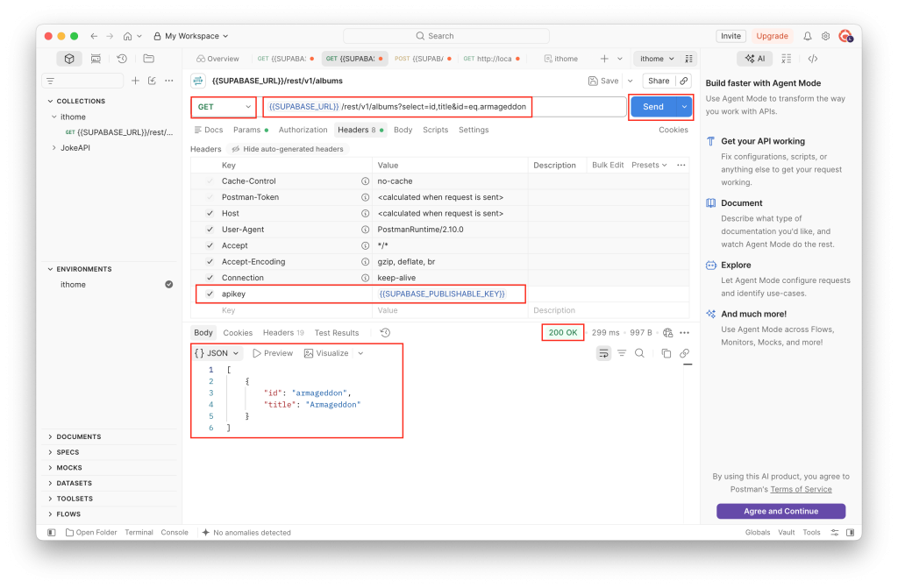
Task: Uncheck the Connection header
Action: click(x=210, y=278)
